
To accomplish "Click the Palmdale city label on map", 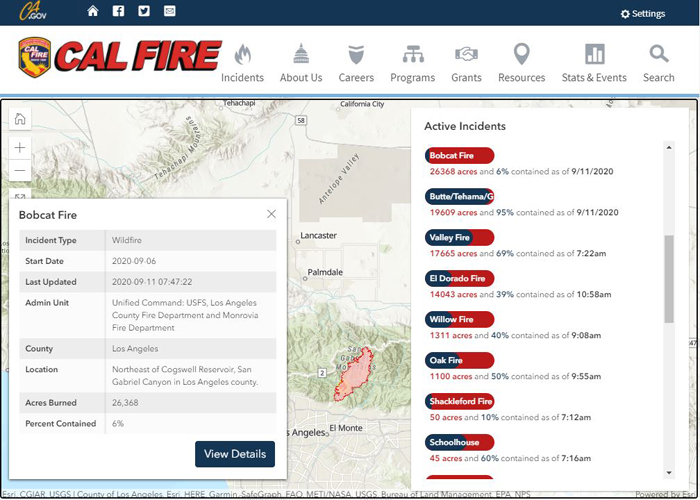I will 325,272.
